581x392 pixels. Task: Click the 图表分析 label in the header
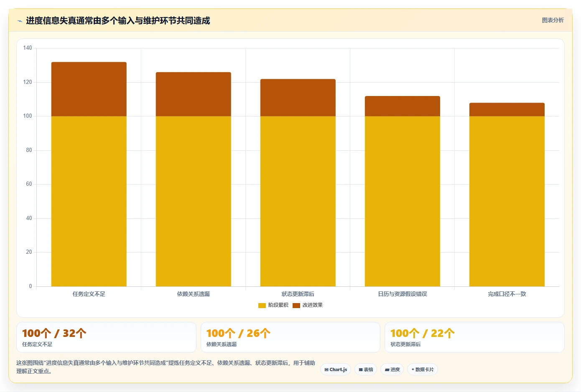(553, 20)
